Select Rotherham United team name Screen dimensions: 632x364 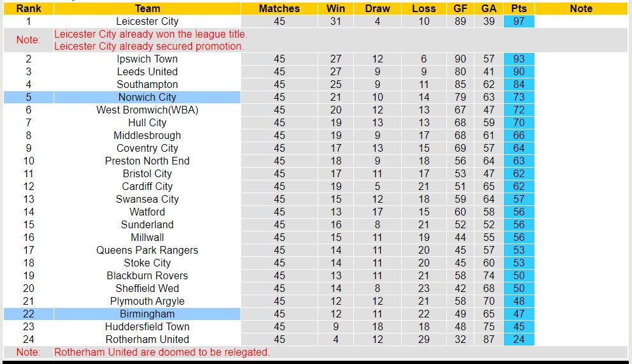(147, 339)
